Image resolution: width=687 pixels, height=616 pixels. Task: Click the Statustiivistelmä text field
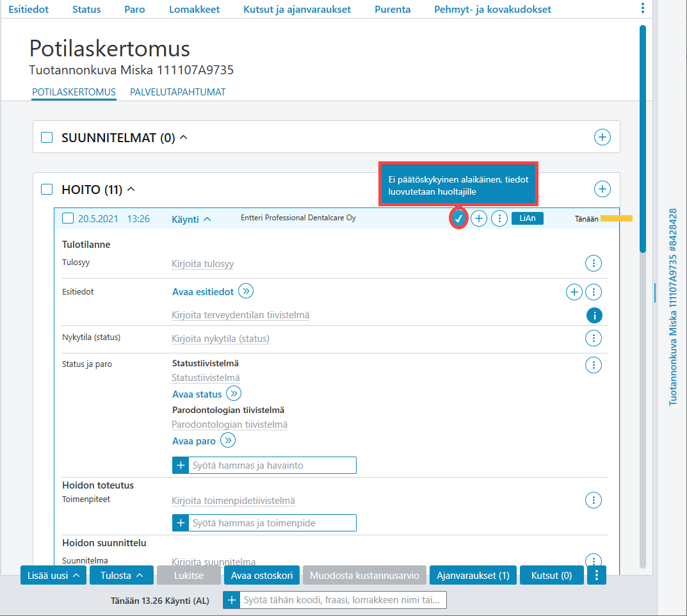206,378
